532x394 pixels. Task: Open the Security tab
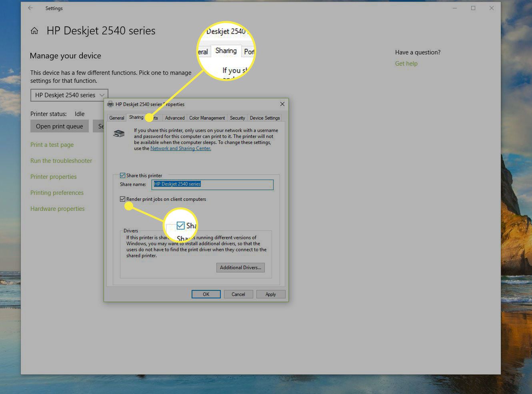[x=237, y=118]
